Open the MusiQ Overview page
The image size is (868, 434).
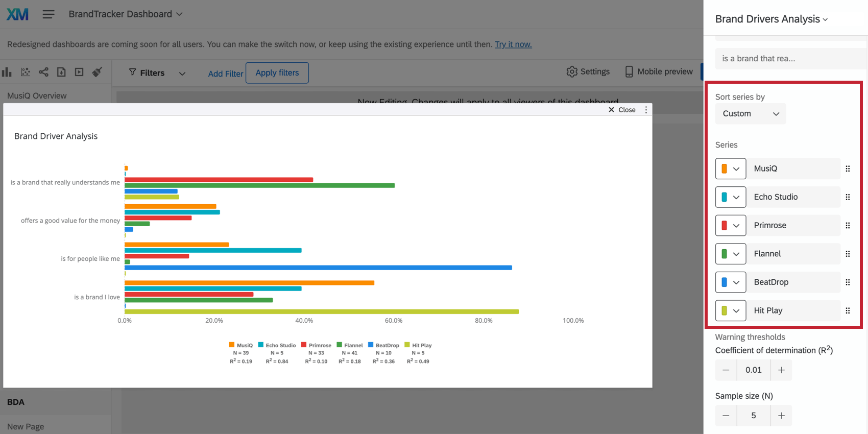click(x=37, y=95)
